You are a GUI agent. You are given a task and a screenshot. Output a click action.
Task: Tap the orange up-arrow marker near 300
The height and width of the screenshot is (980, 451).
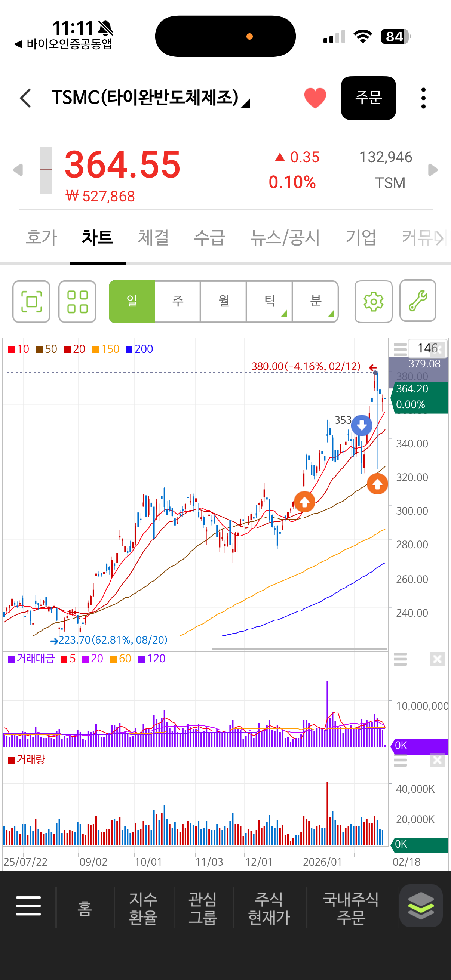[x=304, y=502]
